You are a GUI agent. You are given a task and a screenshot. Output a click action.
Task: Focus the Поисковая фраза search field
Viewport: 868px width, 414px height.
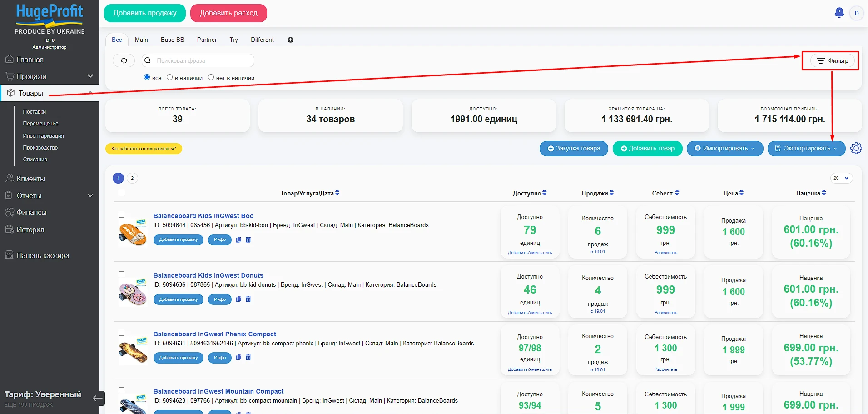[198, 60]
